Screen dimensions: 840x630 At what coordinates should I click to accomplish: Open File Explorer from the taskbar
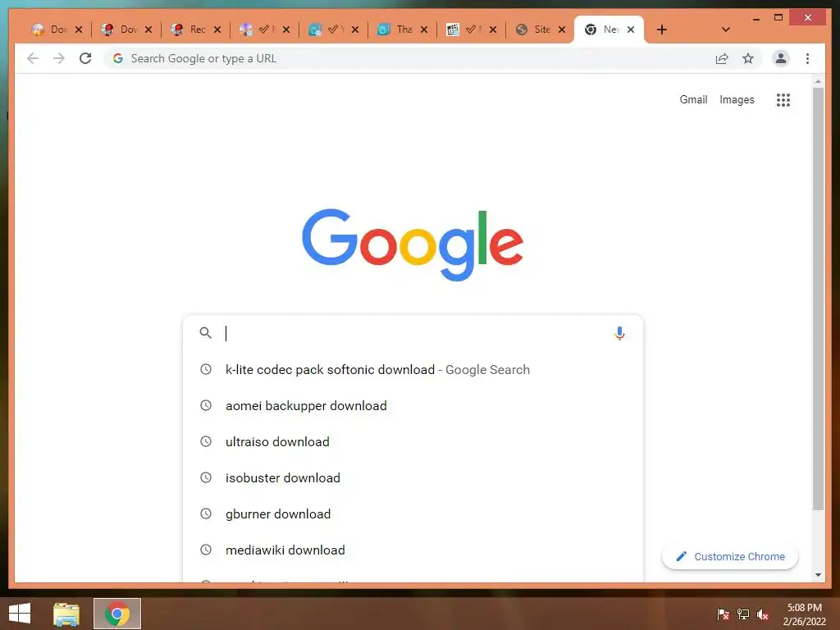point(66,614)
